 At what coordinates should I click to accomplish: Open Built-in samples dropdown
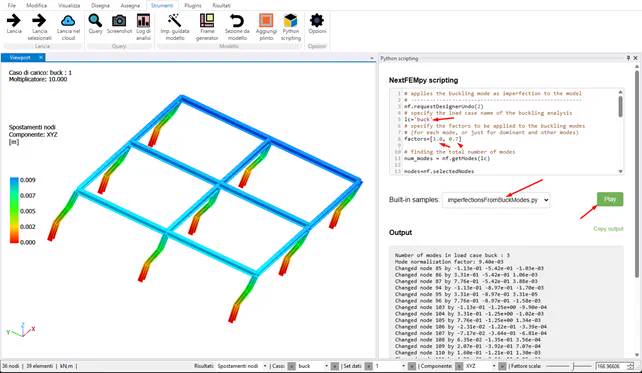pos(496,200)
